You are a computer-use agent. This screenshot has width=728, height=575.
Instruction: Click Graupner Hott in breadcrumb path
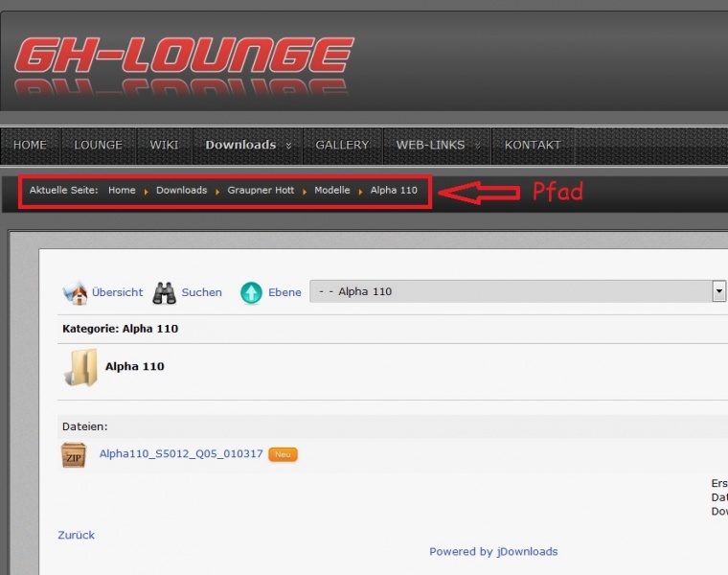click(x=261, y=191)
